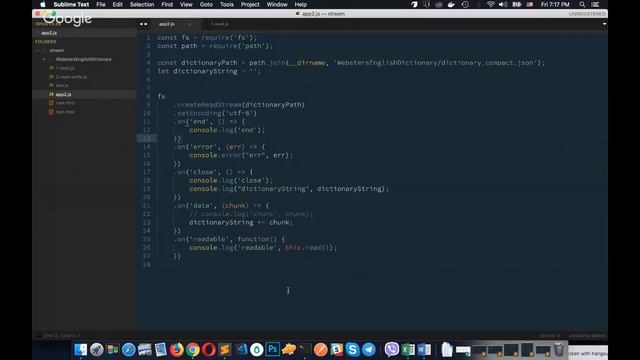Switch to the second inactive tab

pyautogui.click(x=220, y=24)
